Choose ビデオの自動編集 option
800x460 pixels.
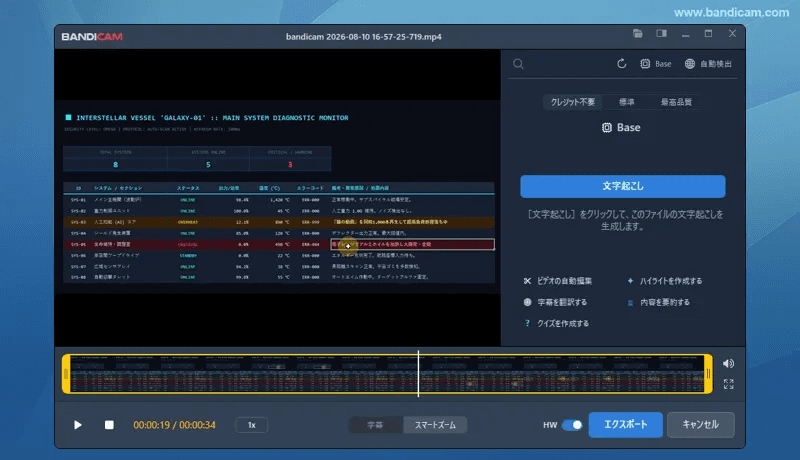click(x=558, y=281)
